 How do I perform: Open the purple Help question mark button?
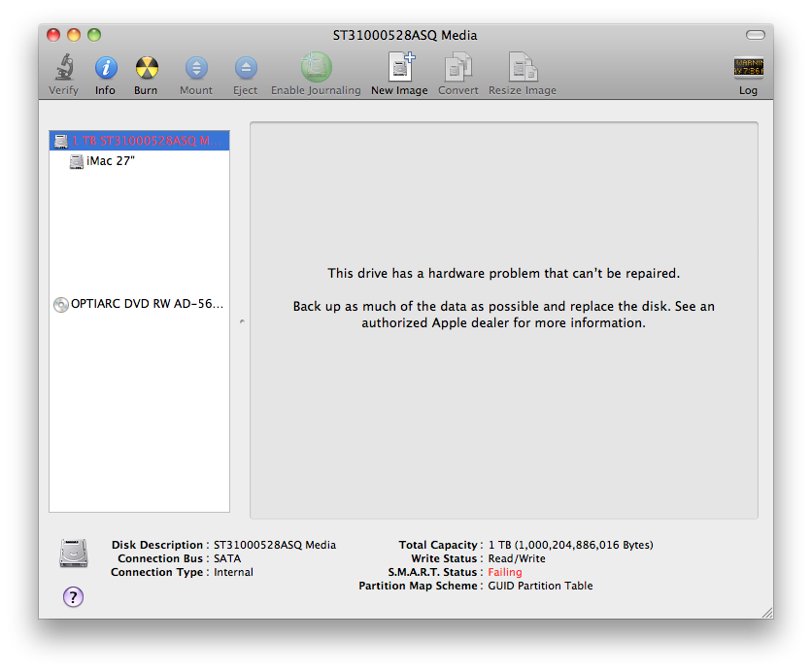73,597
